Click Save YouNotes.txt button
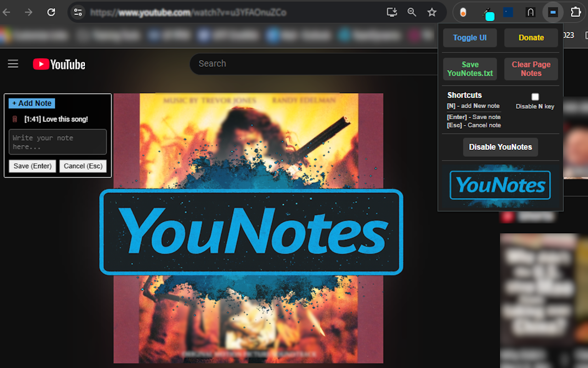588x368 pixels. pyautogui.click(x=470, y=69)
